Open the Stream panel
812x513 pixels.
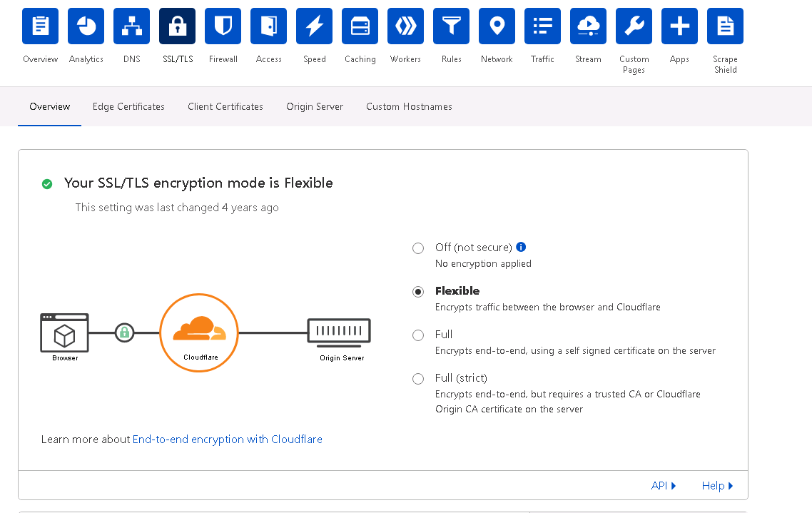tap(588, 26)
